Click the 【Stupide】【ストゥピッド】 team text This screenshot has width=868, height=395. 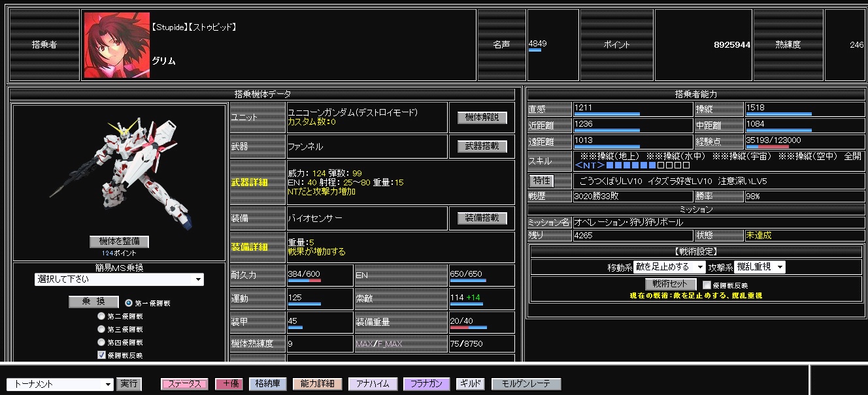pyautogui.click(x=193, y=27)
